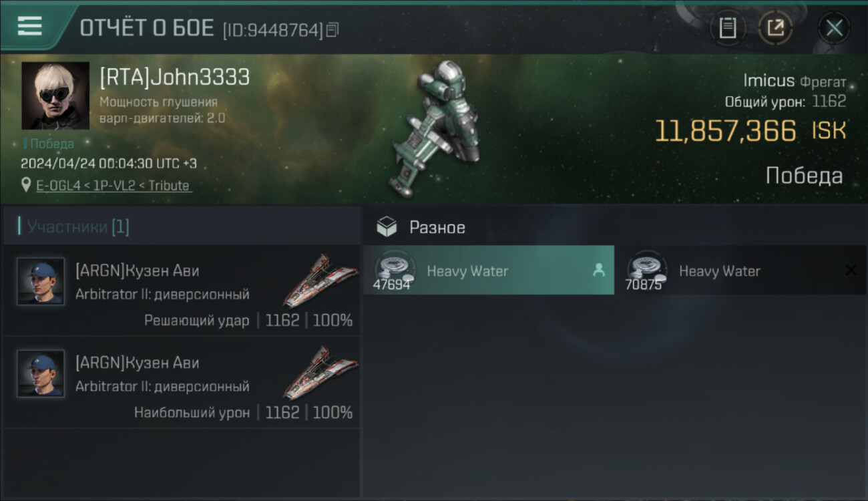Click the pilot icon on highlighted Heavy Water
This screenshot has height=501, width=868.
tap(598, 270)
